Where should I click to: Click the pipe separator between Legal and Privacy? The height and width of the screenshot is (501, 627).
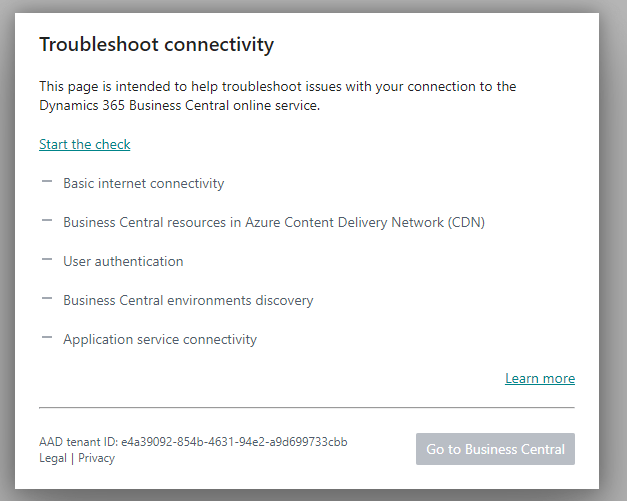point(72,458)
